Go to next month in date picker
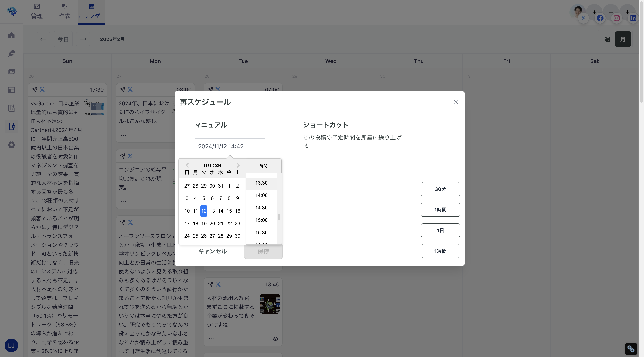The width and height of the screenshot is (644, 357). tap(238, 165)
